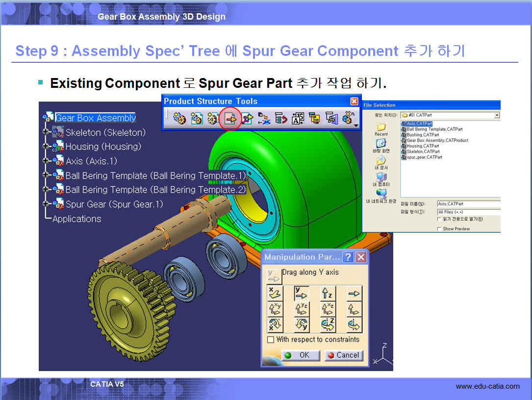Click Drag around Y axis rotation icon
The width and height of the screenshot is (532, 400).
click(302, 324)
